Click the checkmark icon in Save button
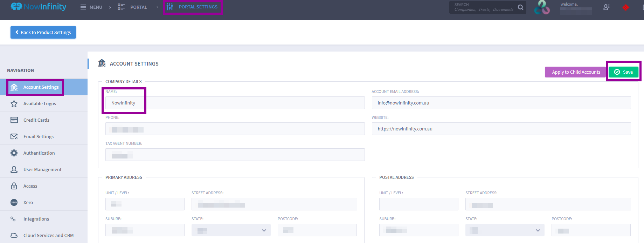Image resolution: width=644 pixels, height=243 pixels. (617, 72)
